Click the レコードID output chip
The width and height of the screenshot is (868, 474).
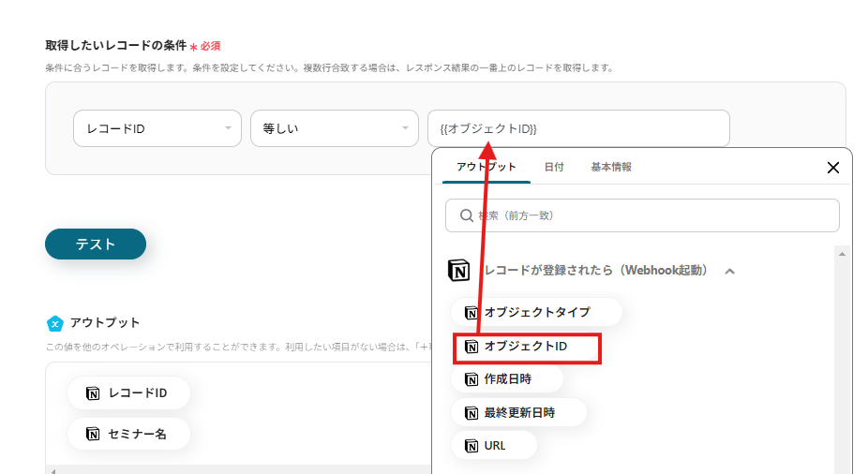tap(128, 393)
